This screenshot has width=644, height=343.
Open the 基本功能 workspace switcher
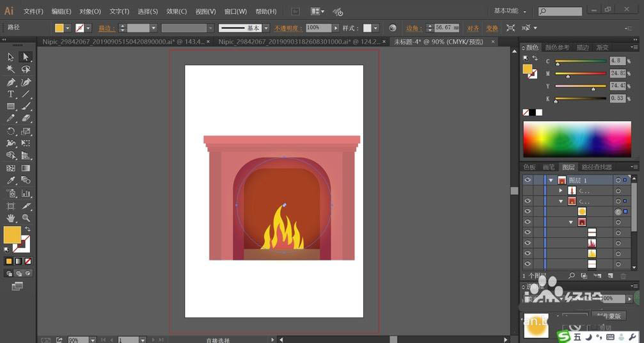(510, 11)
